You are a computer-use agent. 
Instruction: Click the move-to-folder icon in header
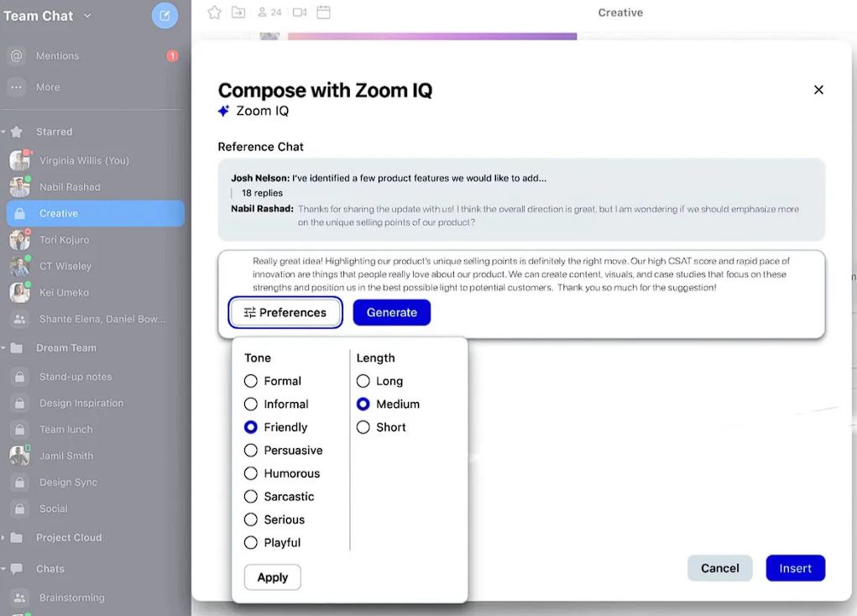pyautogui.click(x=238, y=13)
